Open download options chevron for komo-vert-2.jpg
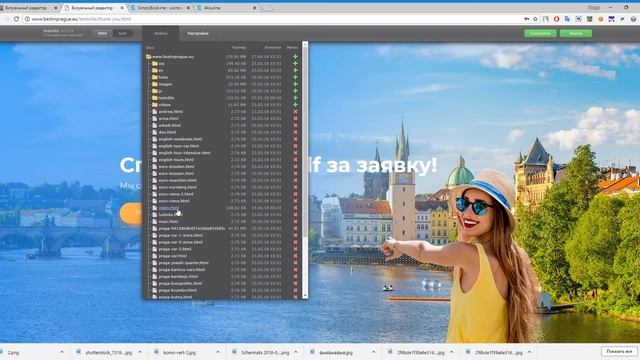This screenshot has width=640, height=360. 218,352
